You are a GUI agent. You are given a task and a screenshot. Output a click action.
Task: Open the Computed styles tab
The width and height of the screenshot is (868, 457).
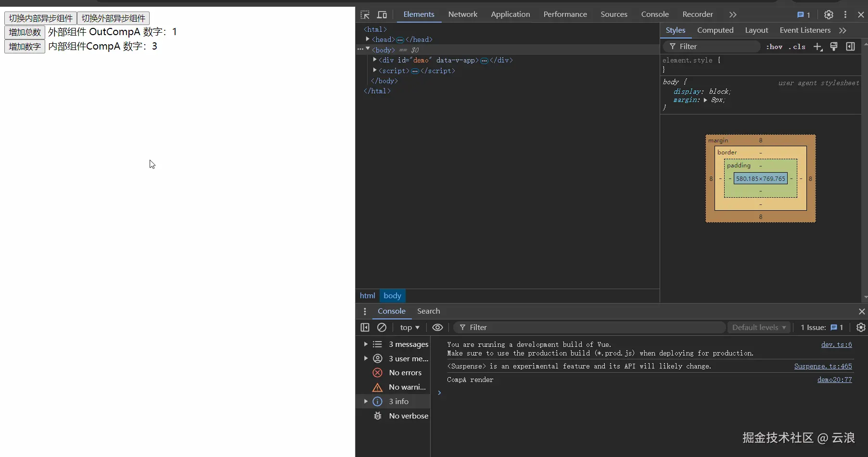715,30
